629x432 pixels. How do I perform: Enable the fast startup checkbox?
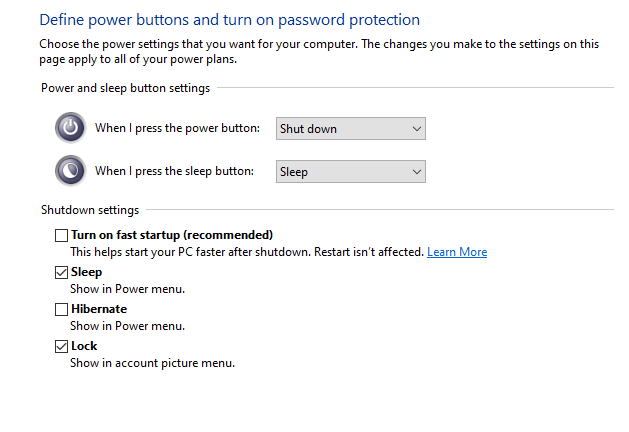62,235
